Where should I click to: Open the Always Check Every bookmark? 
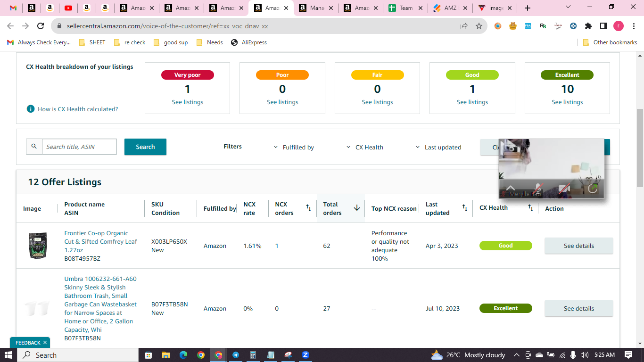click(x=39, y=42)
